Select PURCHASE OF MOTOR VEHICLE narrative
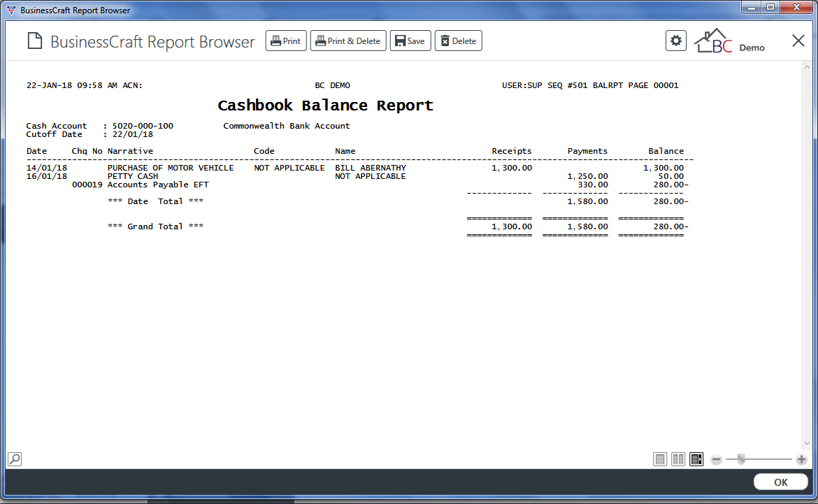This screenshot has width=818, height=504. coord(171,168)
